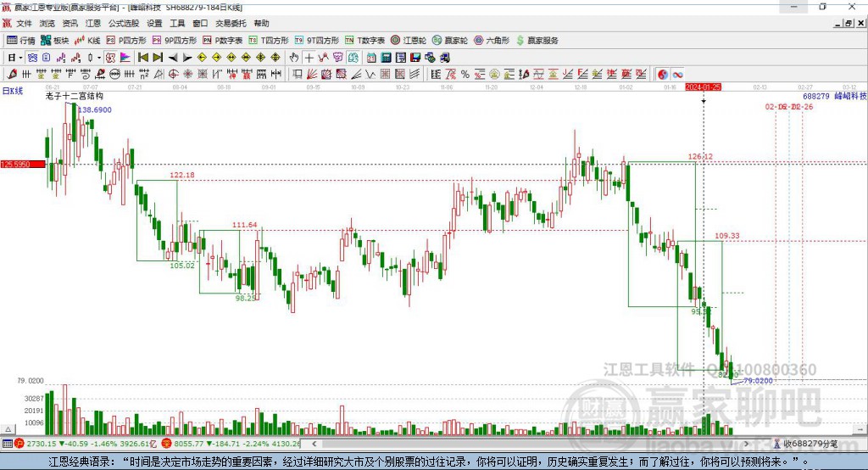
Task: Expand volume pane with up-triangle button
Action: 8,429
